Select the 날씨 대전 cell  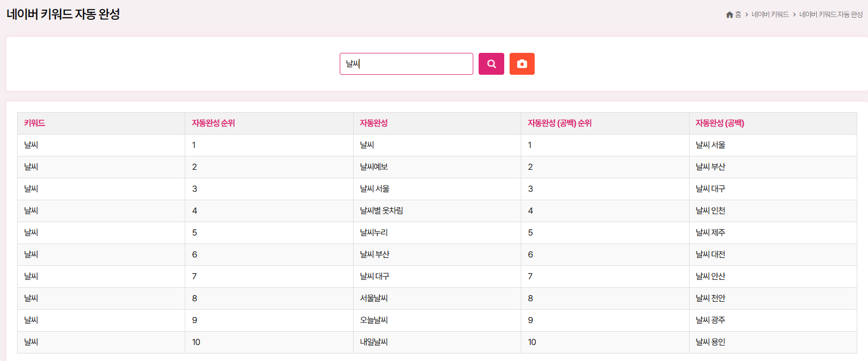(773, 254)
